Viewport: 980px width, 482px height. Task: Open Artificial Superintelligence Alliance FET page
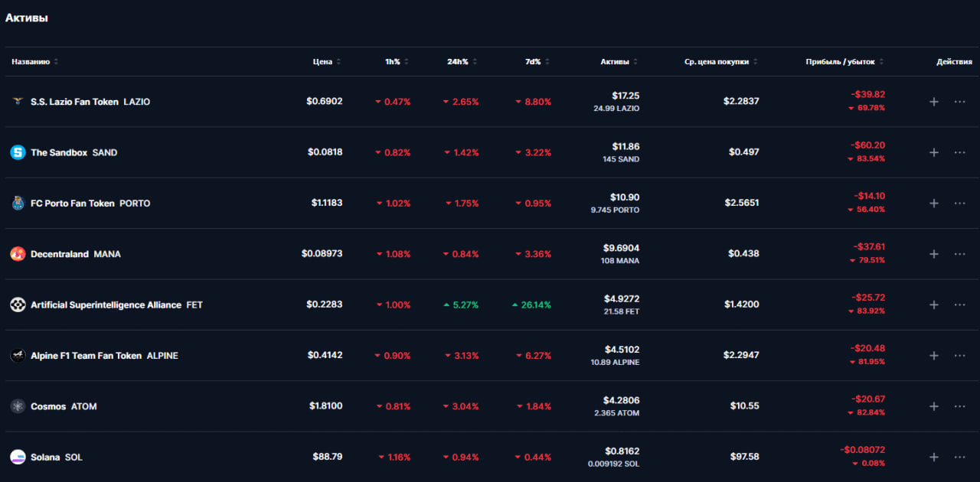click(x=116, y=305)
